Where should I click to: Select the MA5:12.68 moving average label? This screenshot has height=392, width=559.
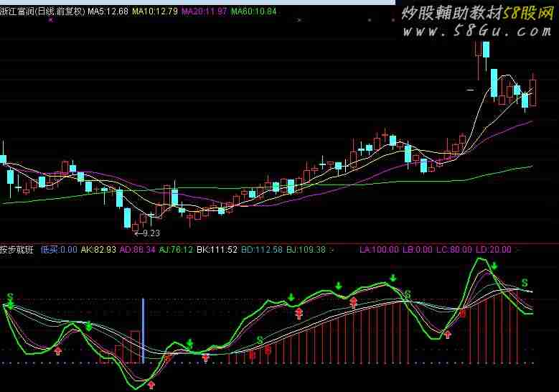(x=108, y=12)
